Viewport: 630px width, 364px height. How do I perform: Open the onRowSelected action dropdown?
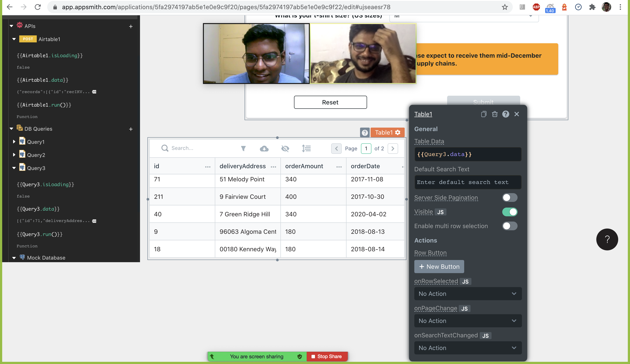coord(467,294)
